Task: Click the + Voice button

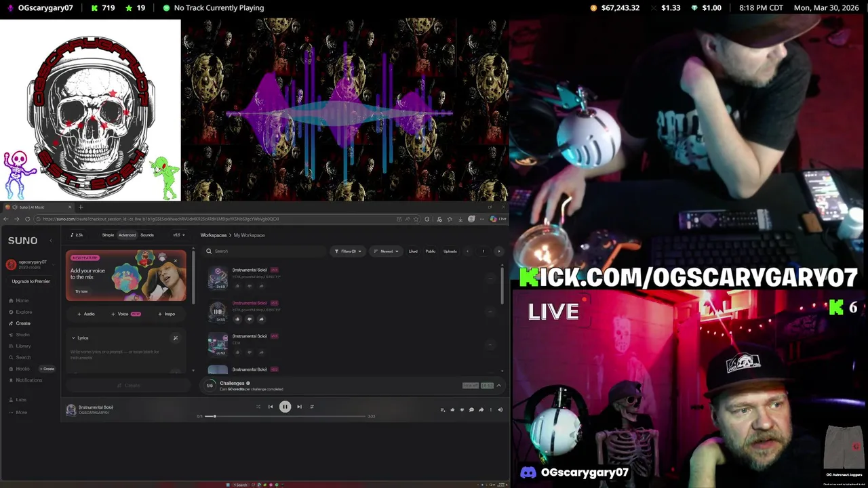Action: 125,314
